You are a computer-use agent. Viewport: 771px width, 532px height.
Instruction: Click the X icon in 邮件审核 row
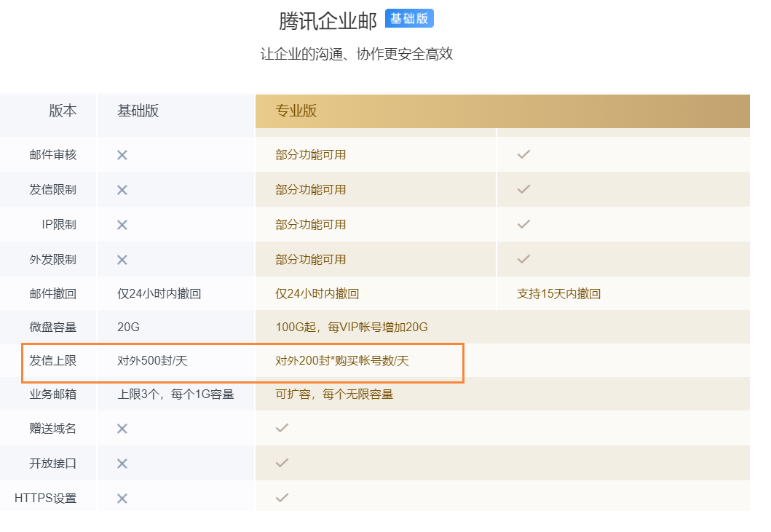[x=122, y=155]
